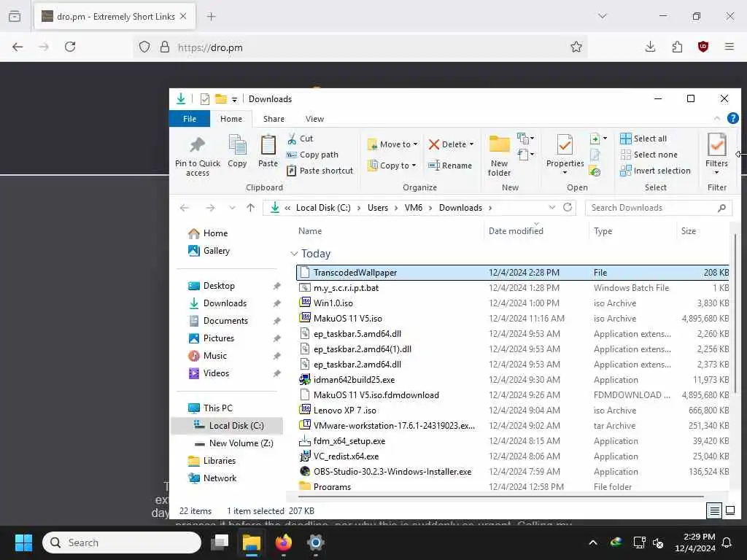Click Users in the address breadcrumb
The height and width of the screenshot is (560, 747).
coord(377,208)
